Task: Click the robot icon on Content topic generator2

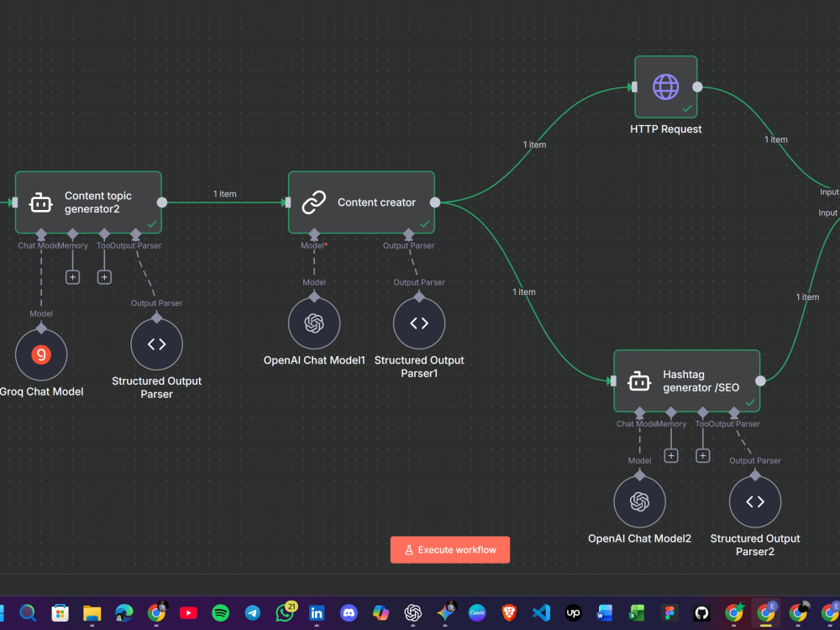Action: [40, 202]
